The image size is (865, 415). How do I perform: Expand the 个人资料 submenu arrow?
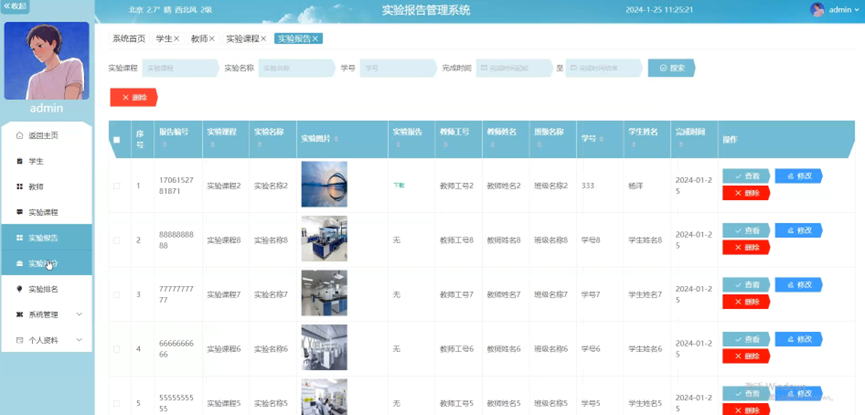tap(79, 339)
